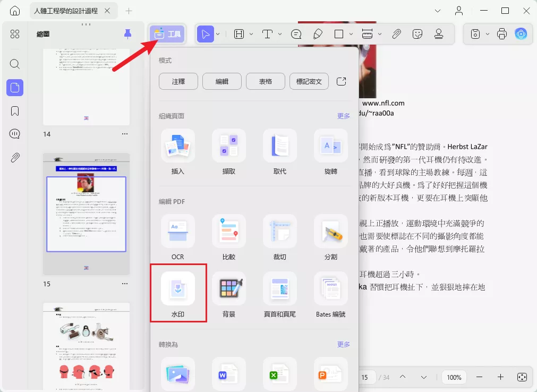Screen dimensions: 537x392
Task: Expand the shape tool dropdown arrow
Action: [351, 34]
